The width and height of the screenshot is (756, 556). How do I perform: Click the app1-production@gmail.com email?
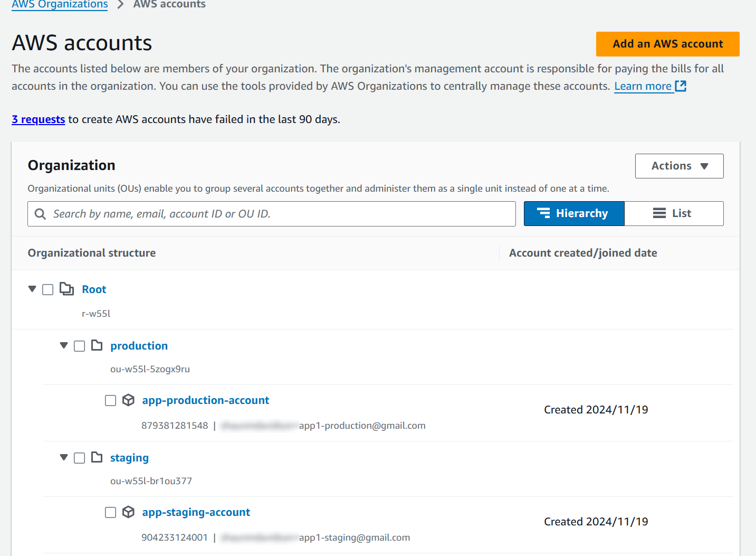(362, 426)
